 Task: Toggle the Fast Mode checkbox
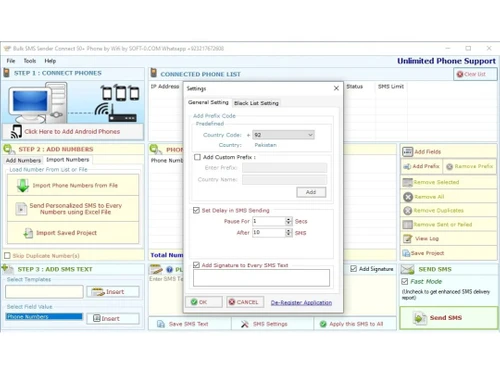pyautogui.click(x=405, y=282)
